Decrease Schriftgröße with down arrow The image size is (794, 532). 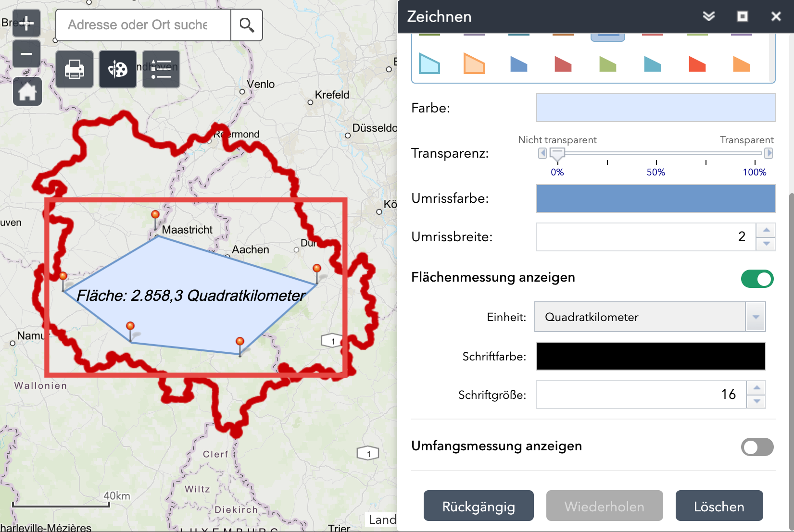(756, 401)
